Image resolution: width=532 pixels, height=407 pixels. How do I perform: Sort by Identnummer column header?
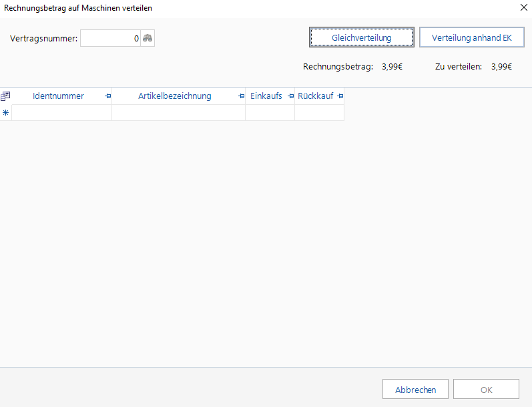click(x=58, y=96)
